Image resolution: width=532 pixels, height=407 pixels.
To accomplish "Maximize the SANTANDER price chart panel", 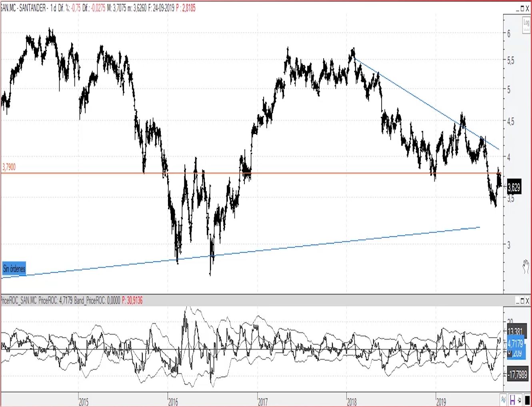I will click(522, 8).
